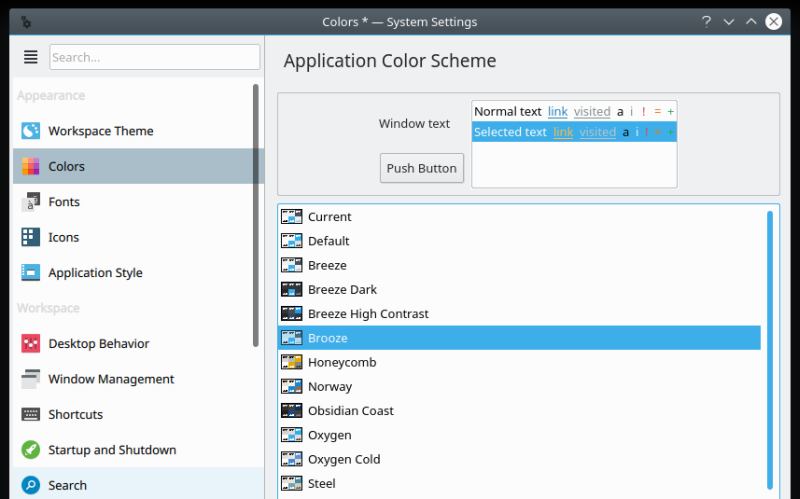Click the Window Management icon
The width and height of the screenshot is (800, 499).
click(31, 379)
